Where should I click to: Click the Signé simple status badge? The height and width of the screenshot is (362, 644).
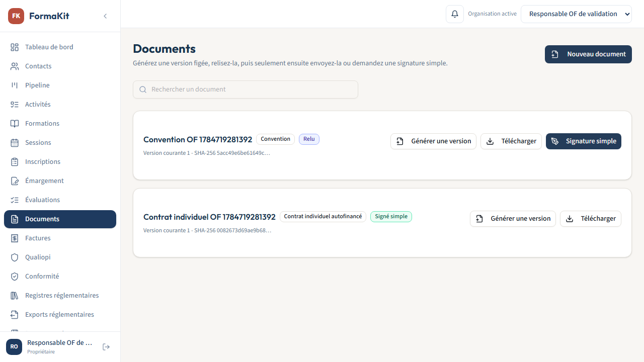(x=391, y=217)
